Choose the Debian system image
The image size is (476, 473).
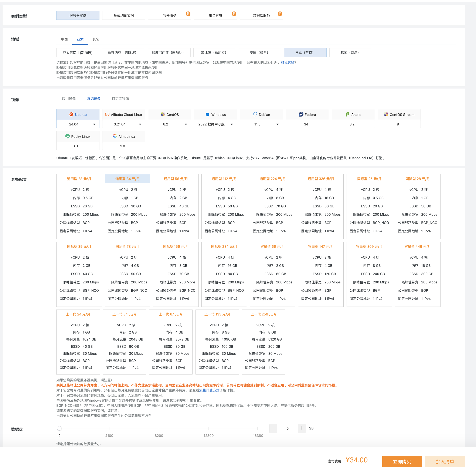point(261,114)
